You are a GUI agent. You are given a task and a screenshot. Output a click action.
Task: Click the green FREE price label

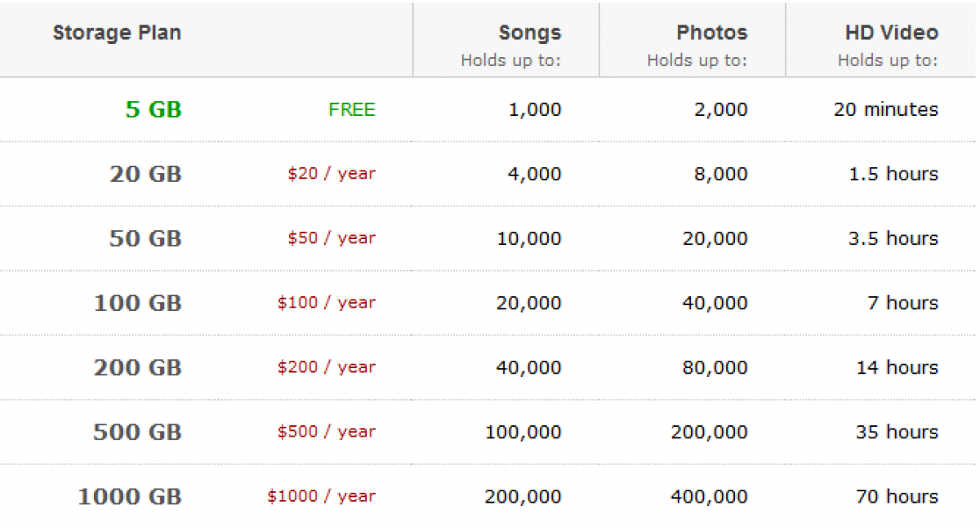352,110
